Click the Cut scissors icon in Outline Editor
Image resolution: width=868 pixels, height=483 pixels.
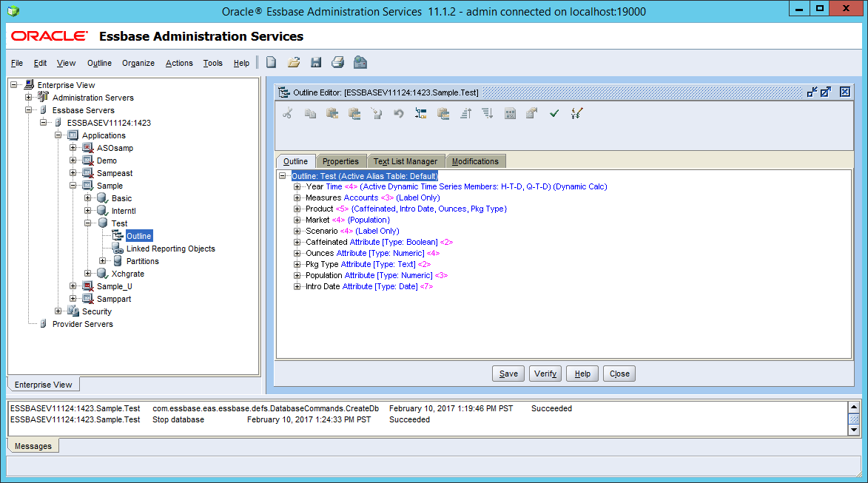tap(287, 113)
